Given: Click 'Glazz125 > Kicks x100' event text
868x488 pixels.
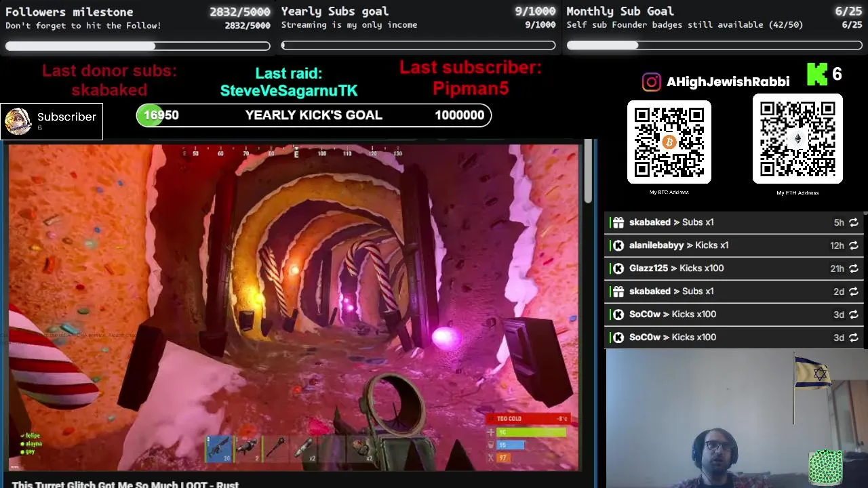Looking at the screenshot, I should tap(677, 268).
